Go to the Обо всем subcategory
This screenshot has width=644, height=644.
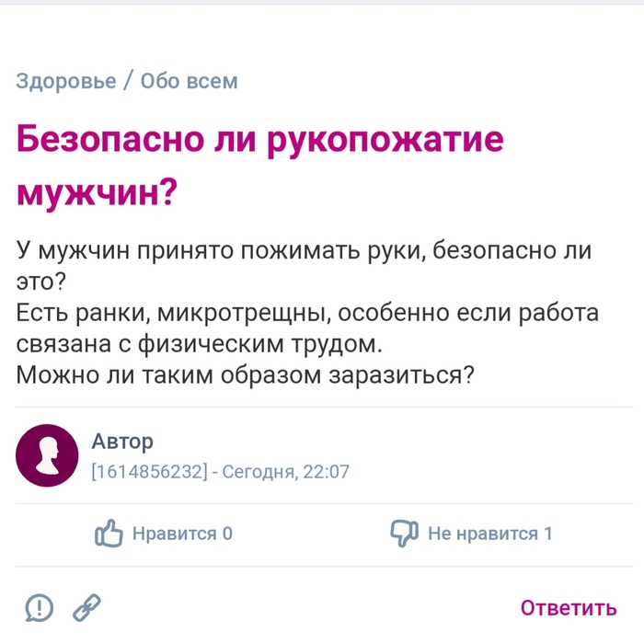click(x=190, y=81)
